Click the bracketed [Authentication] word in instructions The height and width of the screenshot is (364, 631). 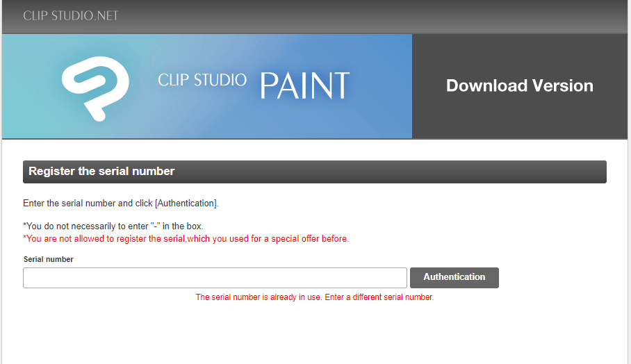186,204
